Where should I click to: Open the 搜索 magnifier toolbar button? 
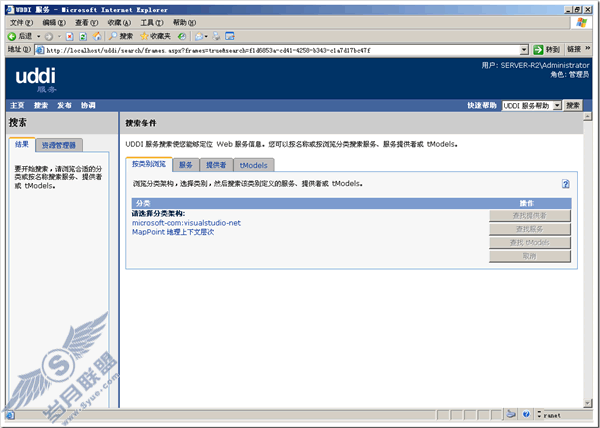pos(121,36)
